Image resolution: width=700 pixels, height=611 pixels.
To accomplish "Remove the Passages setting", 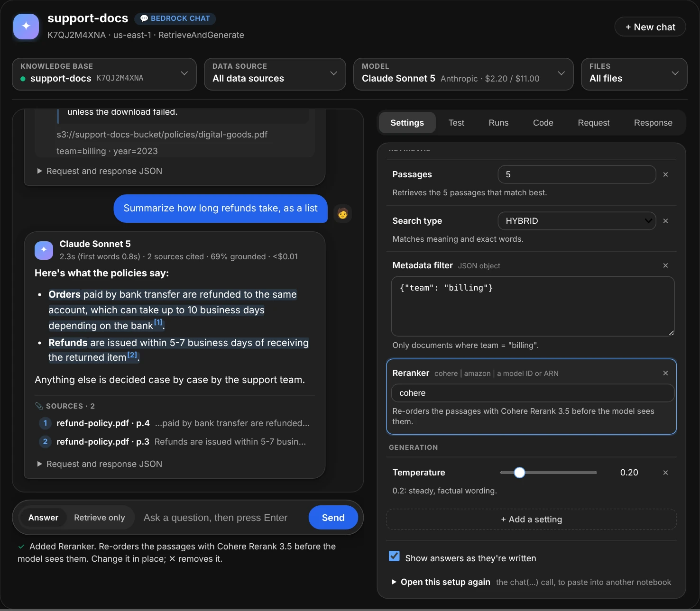I will [x=665, y=174].
